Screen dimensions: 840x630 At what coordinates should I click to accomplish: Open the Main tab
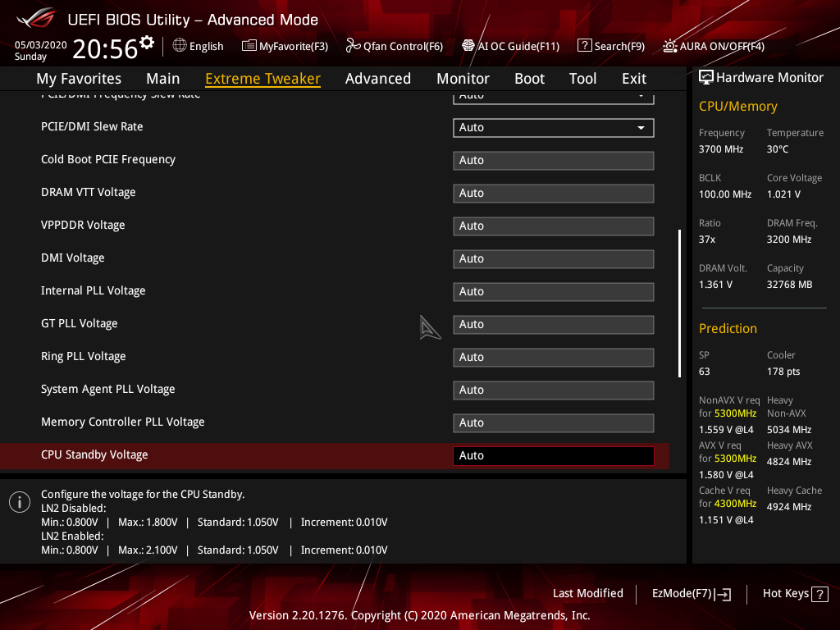(x=163, y=79)
